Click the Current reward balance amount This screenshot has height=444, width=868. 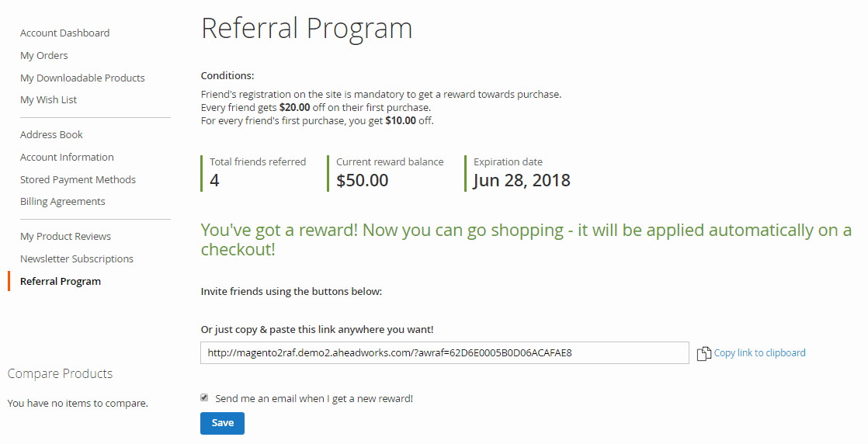(x=363, y=181)
